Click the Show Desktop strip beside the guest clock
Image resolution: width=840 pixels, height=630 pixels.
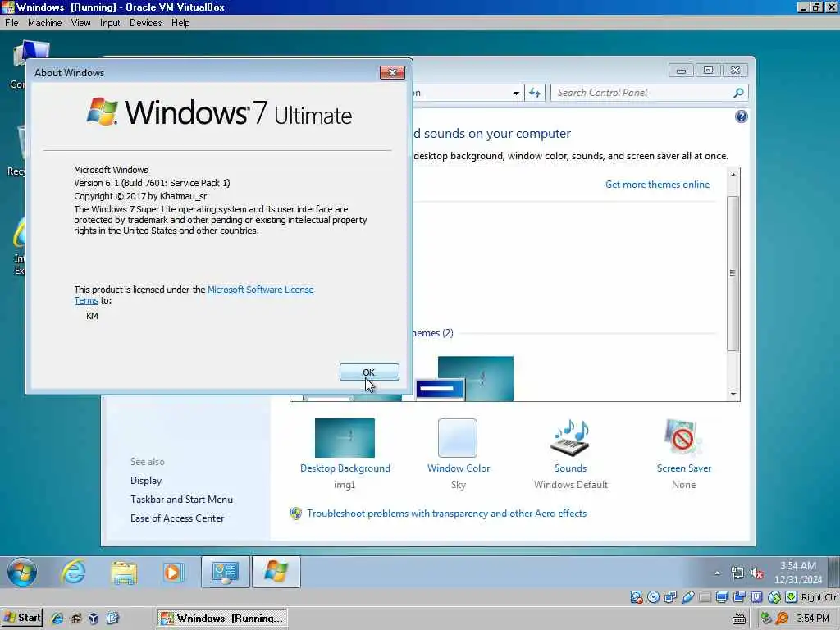point(834,572)
